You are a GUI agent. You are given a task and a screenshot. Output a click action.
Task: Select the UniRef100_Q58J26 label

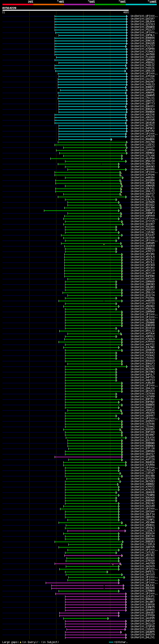click(x=143, y=71)
